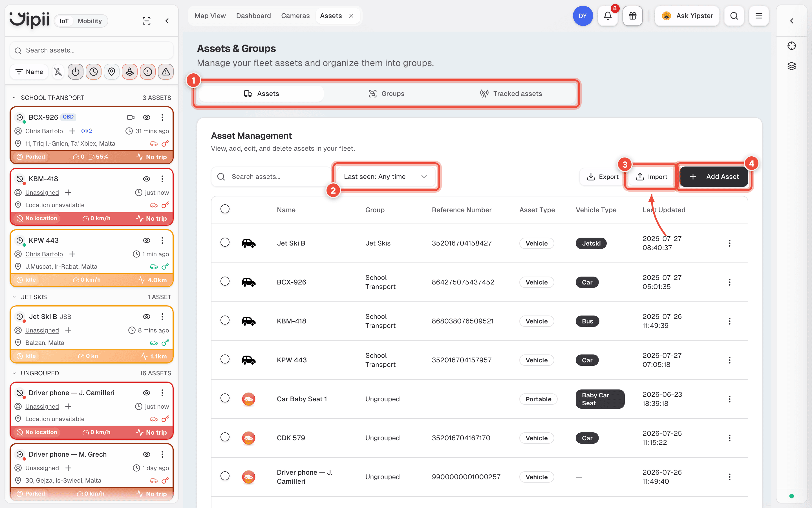Select the BCX-926 row checkbox

[x=225, y=281]
